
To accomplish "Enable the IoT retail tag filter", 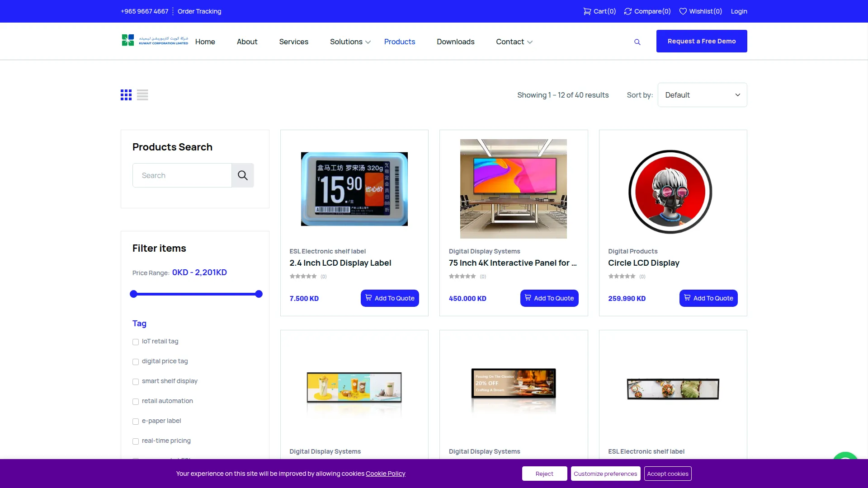I will [136, 342].
